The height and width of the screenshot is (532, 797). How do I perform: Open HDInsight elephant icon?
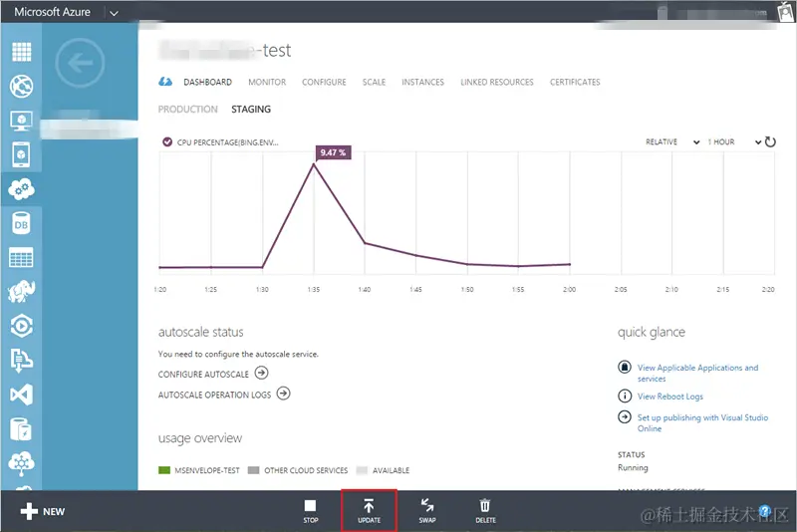[x=21, y=292]
